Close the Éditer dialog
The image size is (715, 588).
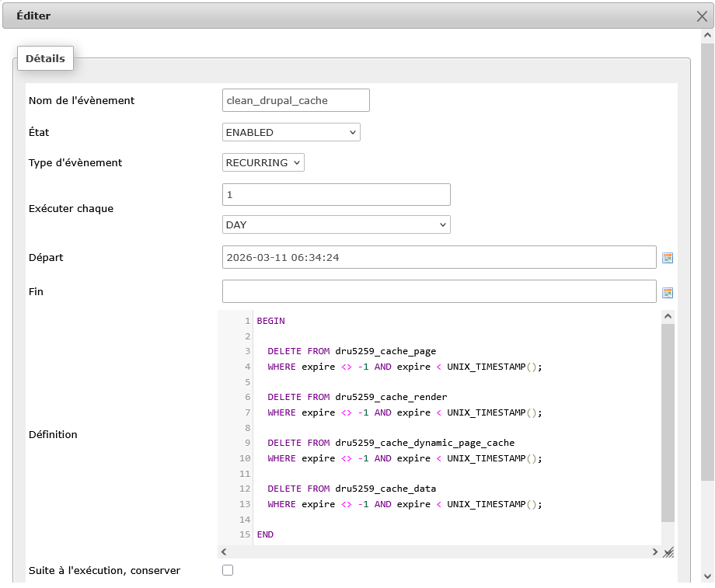coord(702,16)
